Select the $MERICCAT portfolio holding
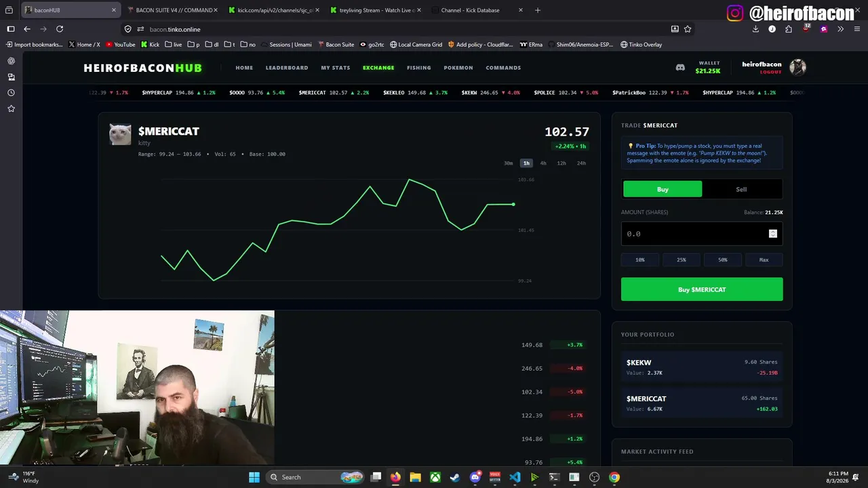 [x=702, y=403]
